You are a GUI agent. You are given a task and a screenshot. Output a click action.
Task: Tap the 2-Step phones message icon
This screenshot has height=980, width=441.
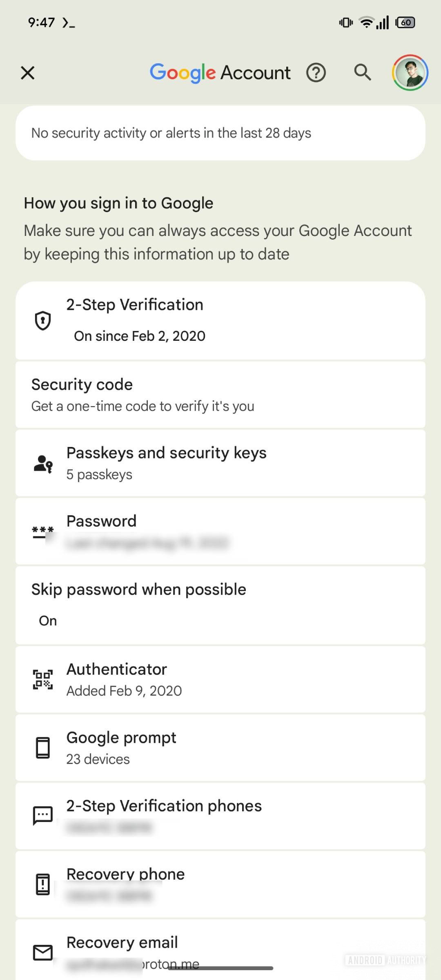[43, 816]
